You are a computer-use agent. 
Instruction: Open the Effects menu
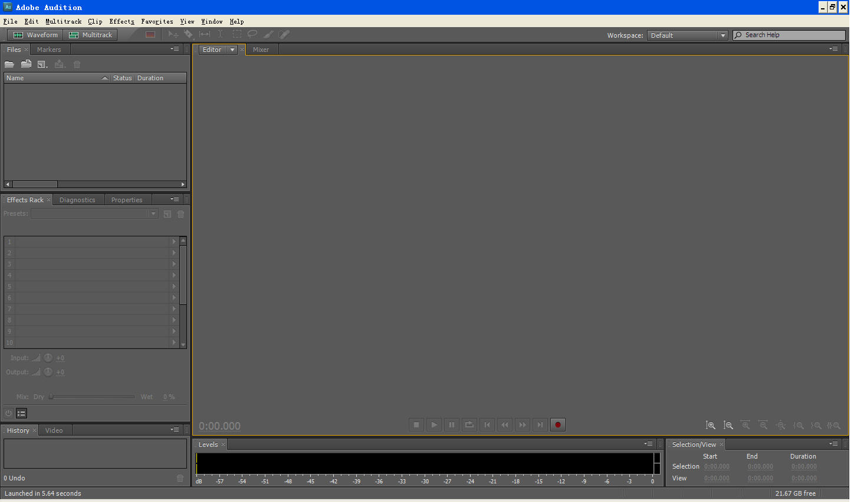tap(121, 21)
